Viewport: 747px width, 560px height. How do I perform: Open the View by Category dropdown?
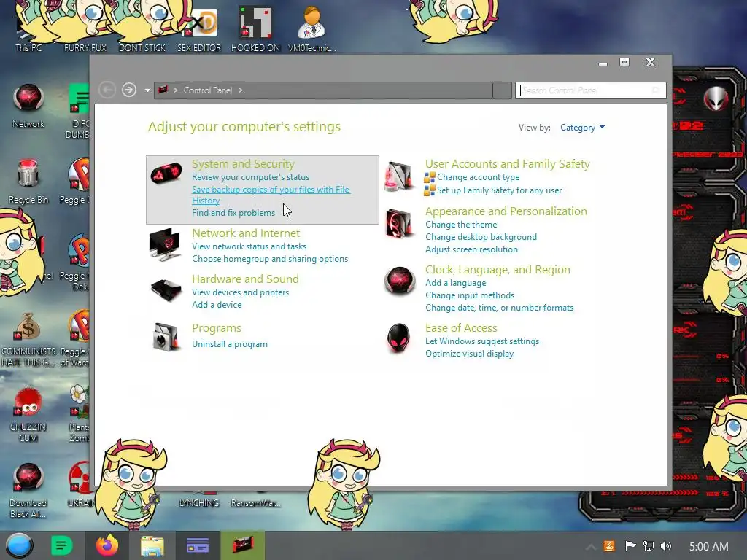point(582,128)
